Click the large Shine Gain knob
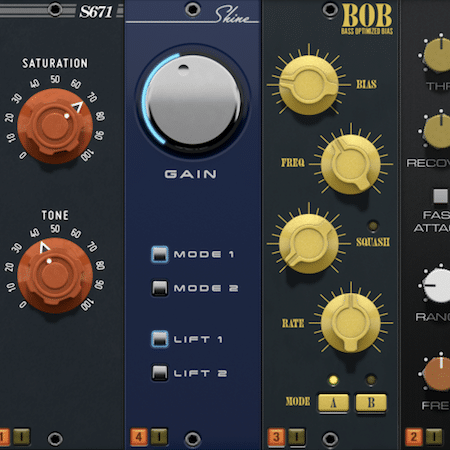The image size is (450, 450). [194, 99]
